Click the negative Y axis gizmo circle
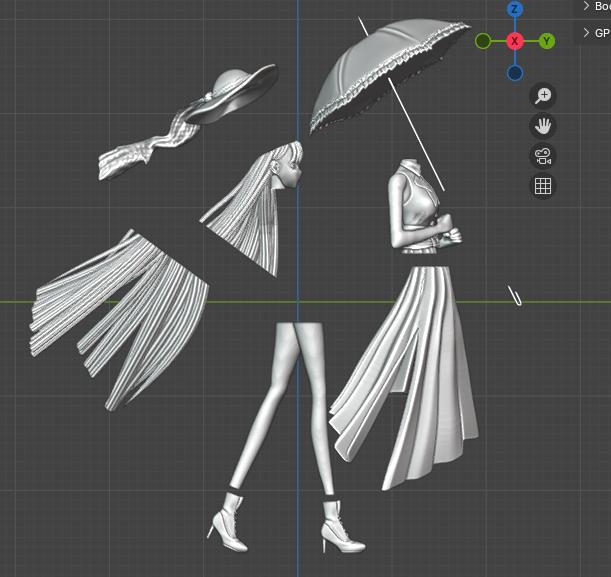This screenshot has height=577, width=611. (483, 41)
